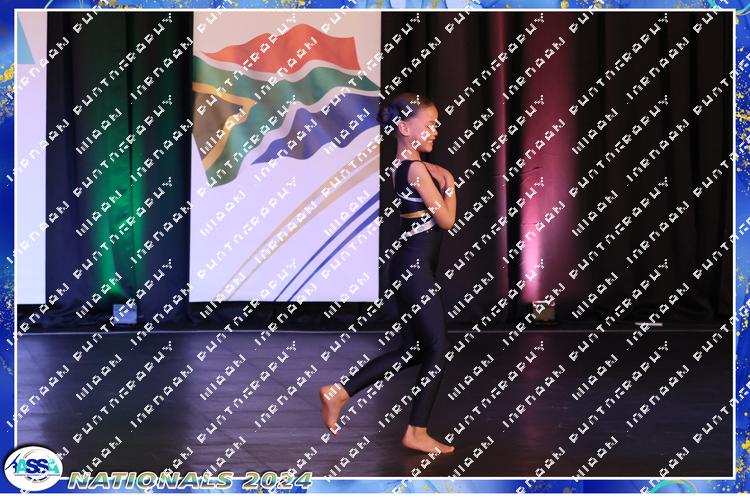The image size is (750, 500).
Task: Click the South African flag banner
Action: [285, 156]
